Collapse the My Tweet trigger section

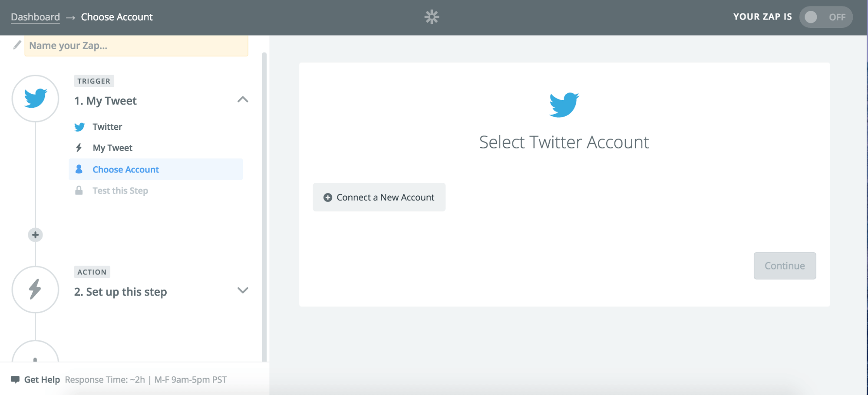click(x=243, y=100)
